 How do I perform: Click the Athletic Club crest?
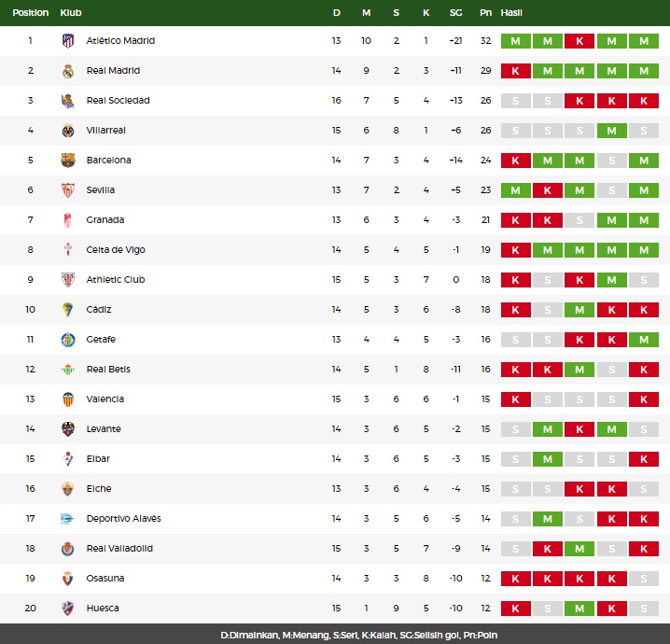pos(68,280)
